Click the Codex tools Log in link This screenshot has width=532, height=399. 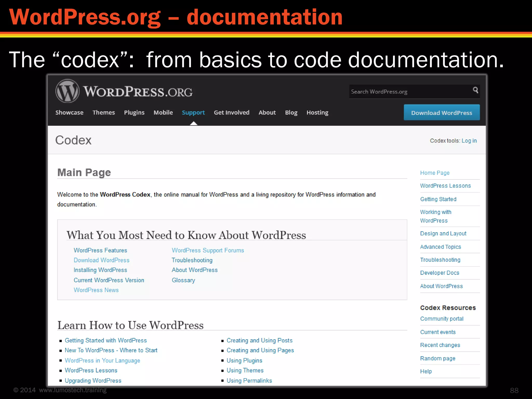pos(469,141)
